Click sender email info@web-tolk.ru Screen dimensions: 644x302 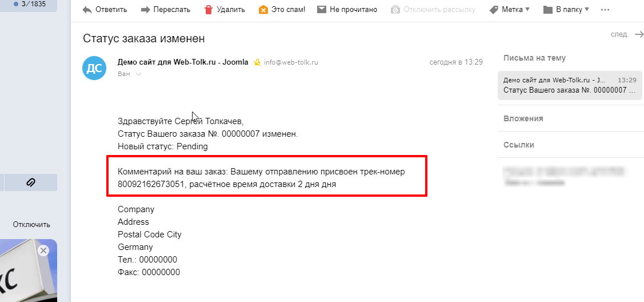click(x=290, y=62)
